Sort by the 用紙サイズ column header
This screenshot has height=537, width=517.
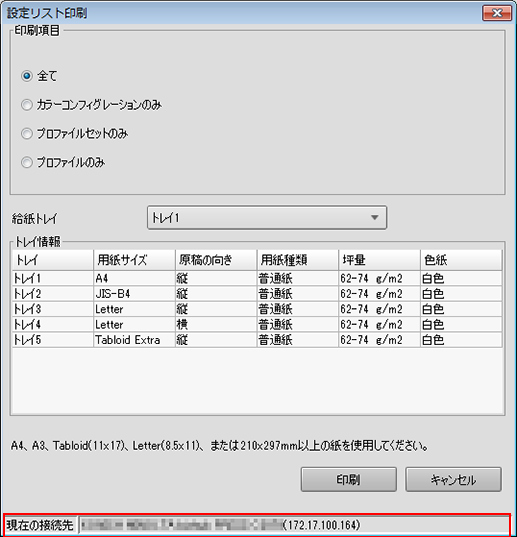click(134, 260)
